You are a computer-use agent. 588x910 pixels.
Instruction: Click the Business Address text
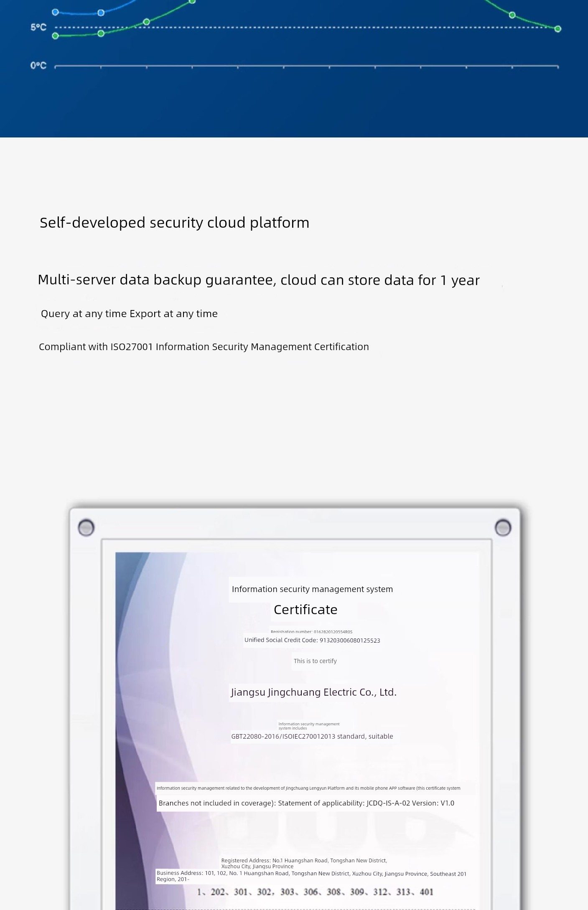pyautogui.click(x=311, y=876)
